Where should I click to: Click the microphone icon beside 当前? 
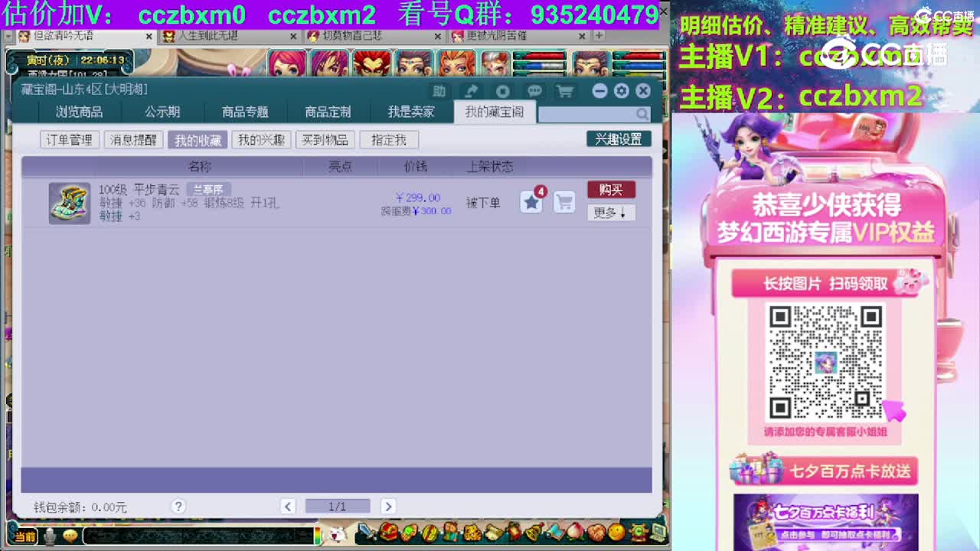coord(50,536)
